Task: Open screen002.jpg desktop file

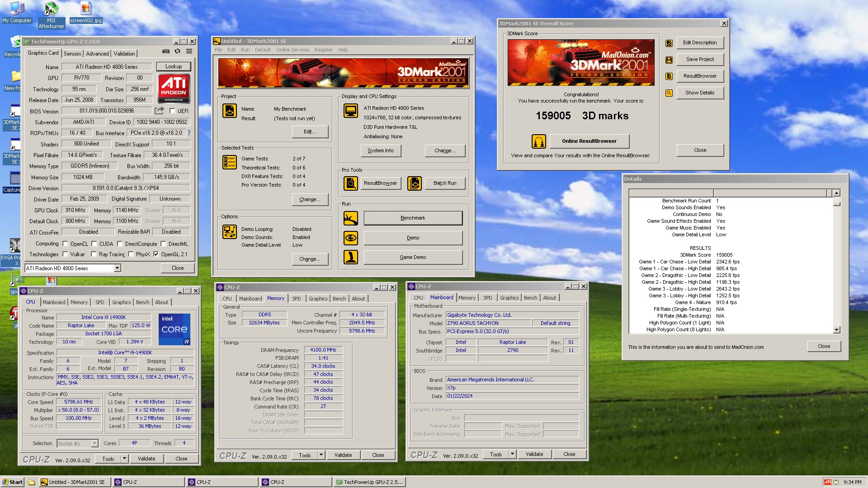Action: pos(86,12)
